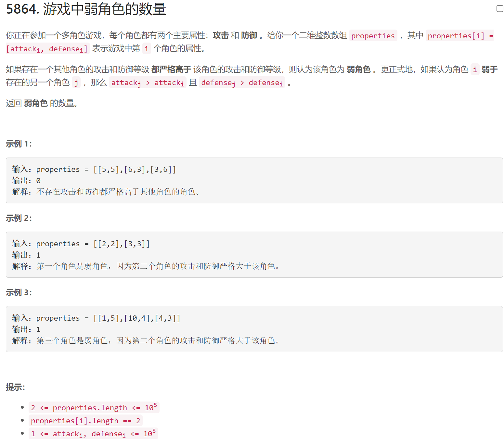504x447 pixels.
Task: Click the constraint 'properties[i].length == 2'
Action: point(85,421)
